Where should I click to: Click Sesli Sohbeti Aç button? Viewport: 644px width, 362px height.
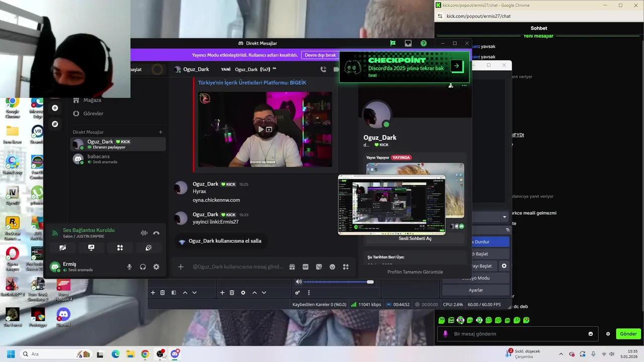pos(415,238)
